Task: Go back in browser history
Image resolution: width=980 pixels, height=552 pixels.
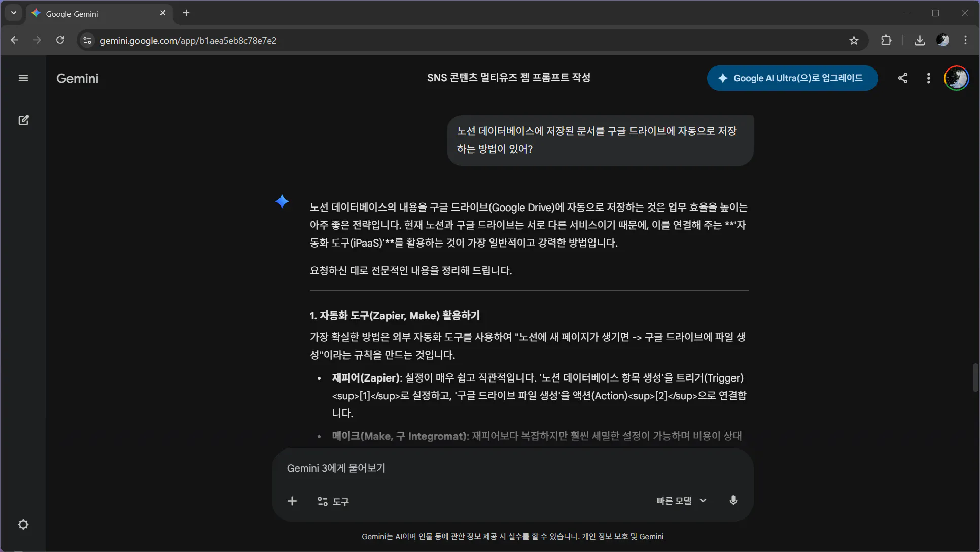Action: 14,40
